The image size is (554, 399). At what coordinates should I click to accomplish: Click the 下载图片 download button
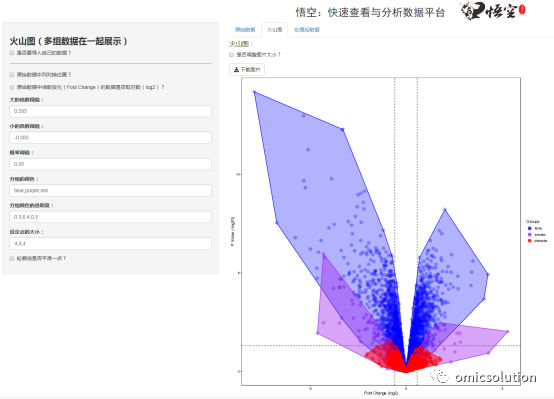point(247,70)
